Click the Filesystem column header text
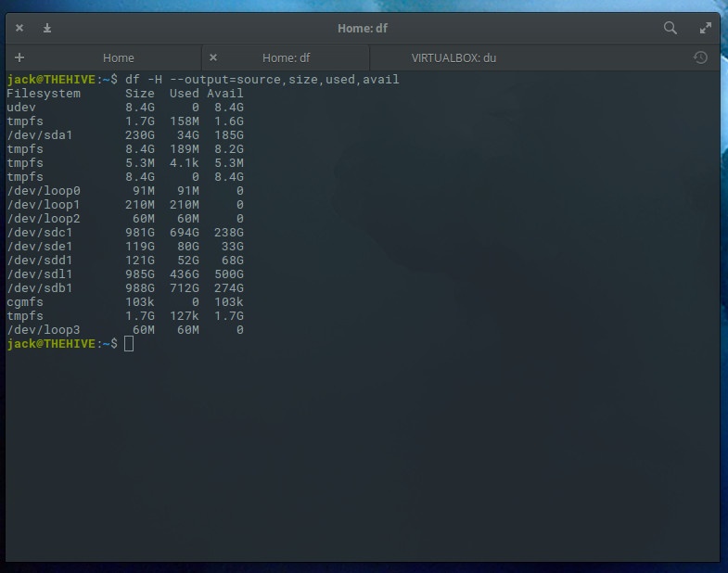The height and width of the screenshot is (573, 728). pos(44,94)
